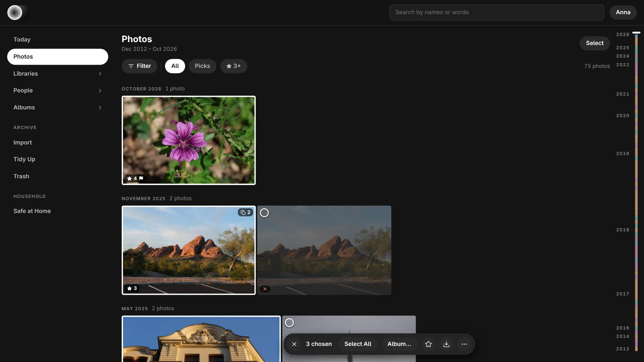The image size is (644, 362).
Task: Jump to 2017 on the timeline
Action: 622,294
